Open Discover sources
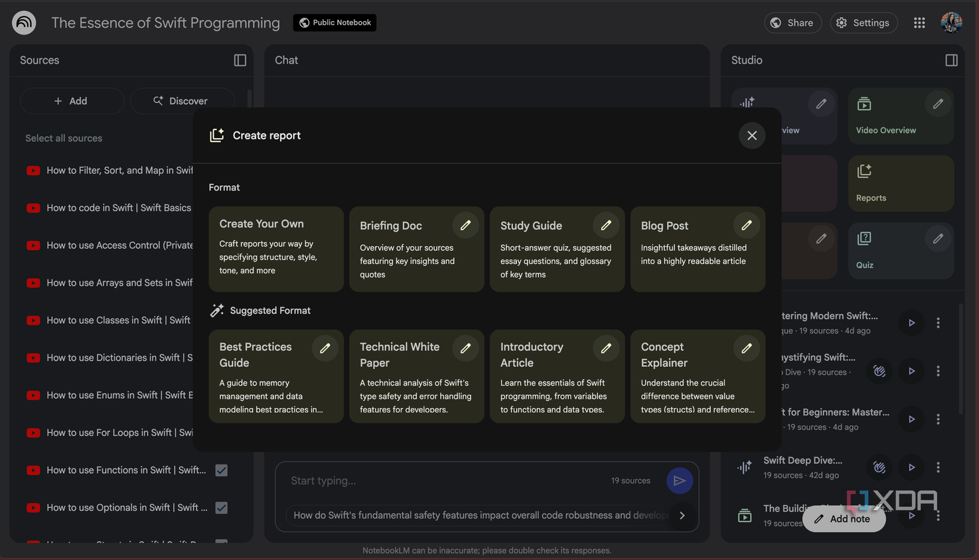Viewport: 979px width, 560px height. (x=182, y=101)
